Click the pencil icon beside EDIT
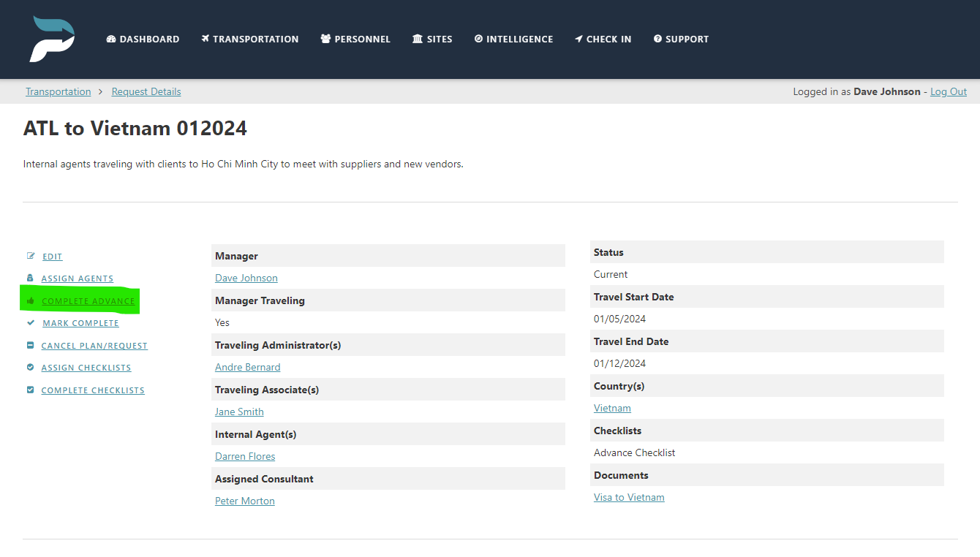This screenshot has height=557, width=980. point(29,256)
